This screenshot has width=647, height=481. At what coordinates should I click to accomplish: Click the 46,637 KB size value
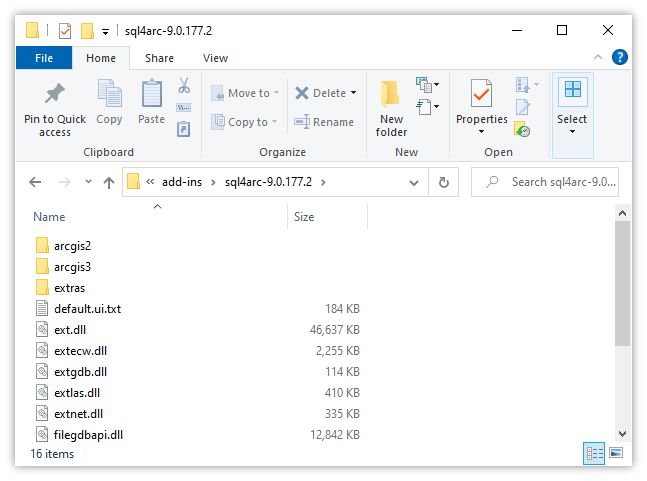335,330
